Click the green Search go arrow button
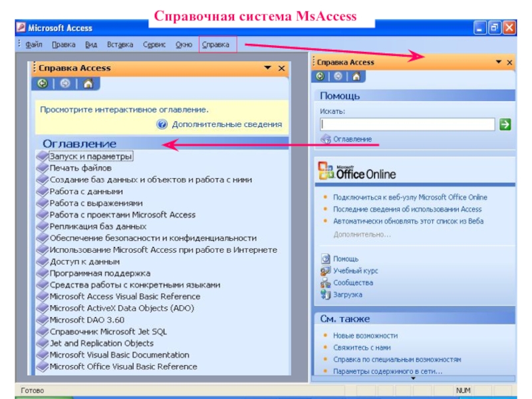Image resolution: width=532 pixels, height=399 pixels. 505,124
